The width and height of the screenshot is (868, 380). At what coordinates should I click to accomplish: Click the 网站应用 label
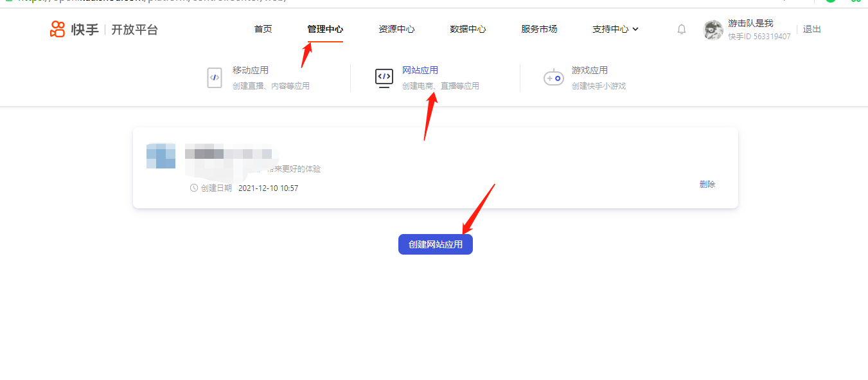[x=420, y=71]
